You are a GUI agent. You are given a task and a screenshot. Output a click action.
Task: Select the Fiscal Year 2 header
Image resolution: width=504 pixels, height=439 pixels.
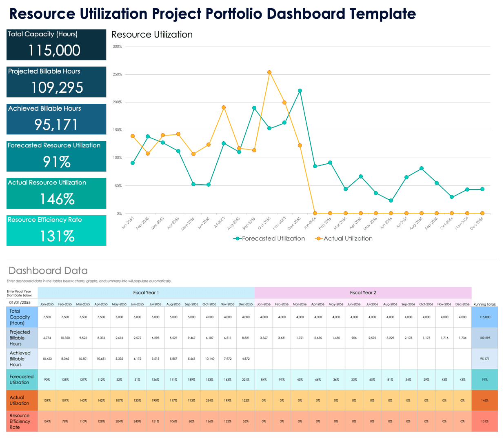pyautogui.click(x=363, y=292)
